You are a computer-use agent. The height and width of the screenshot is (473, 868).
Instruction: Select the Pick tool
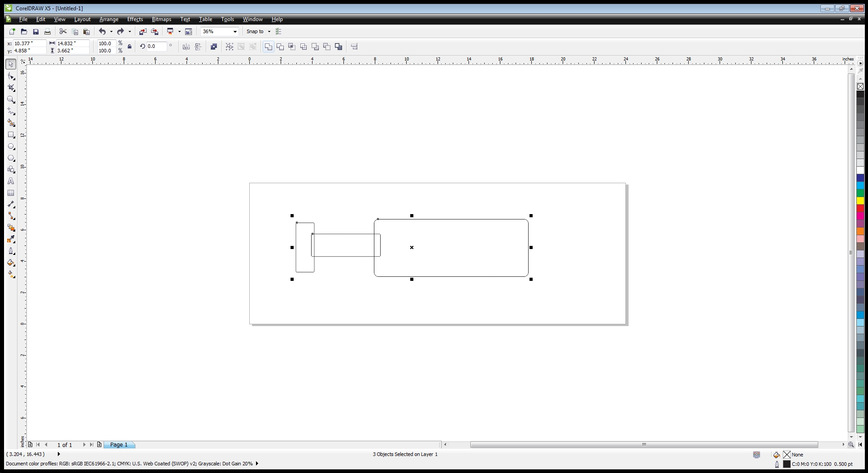[x=11, y=64]
